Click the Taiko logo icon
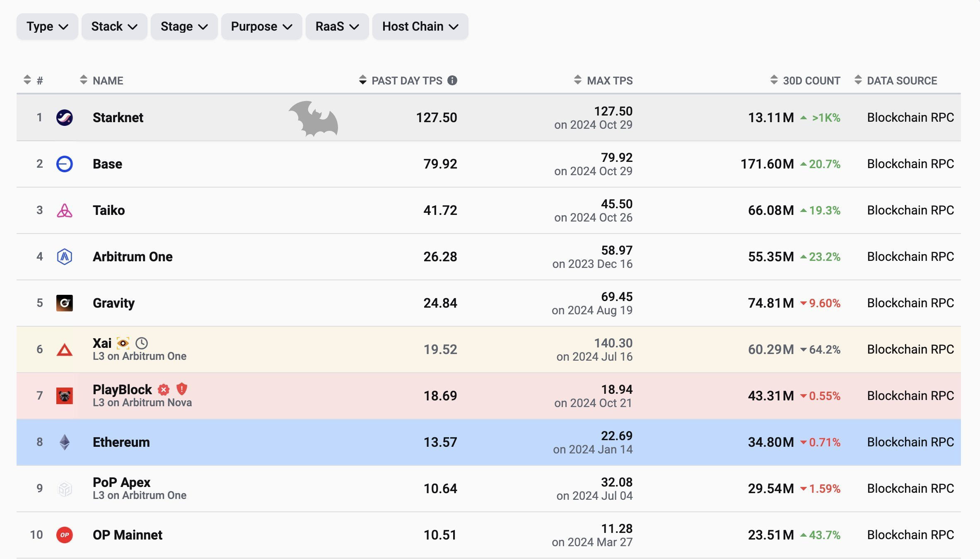 (x=65, y=210)
